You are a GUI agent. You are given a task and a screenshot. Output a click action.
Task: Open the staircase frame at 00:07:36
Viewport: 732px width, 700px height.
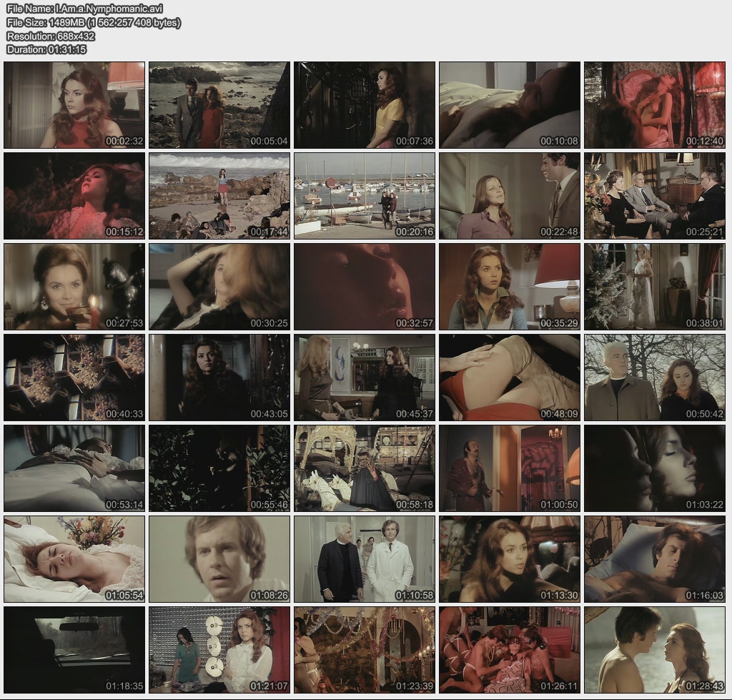click(365, 104)
